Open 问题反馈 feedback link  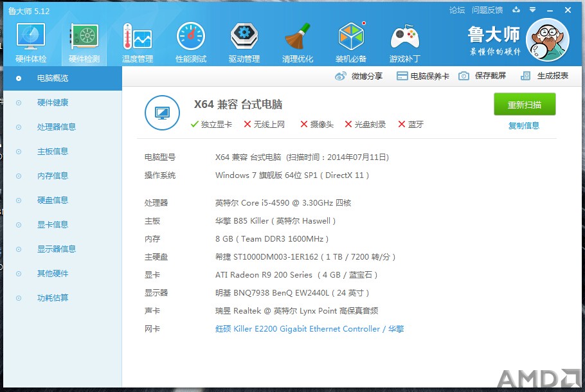point(487,10)
